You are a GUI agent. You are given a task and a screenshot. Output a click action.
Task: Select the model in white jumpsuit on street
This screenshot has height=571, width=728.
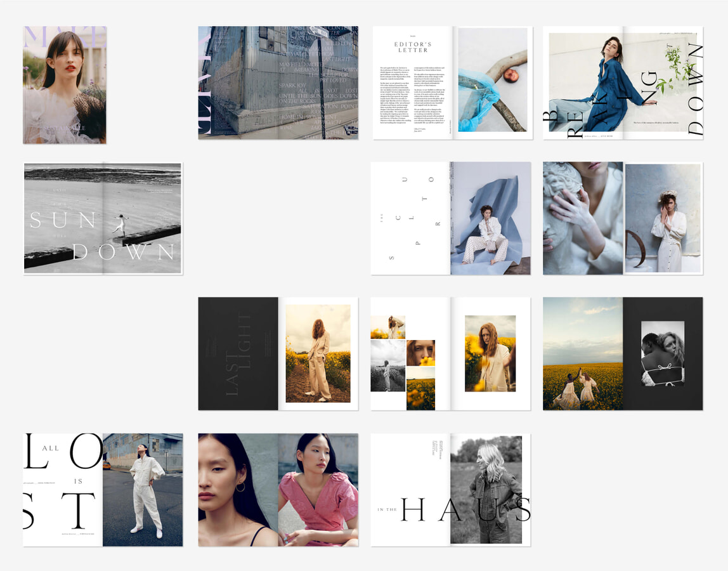143,490
